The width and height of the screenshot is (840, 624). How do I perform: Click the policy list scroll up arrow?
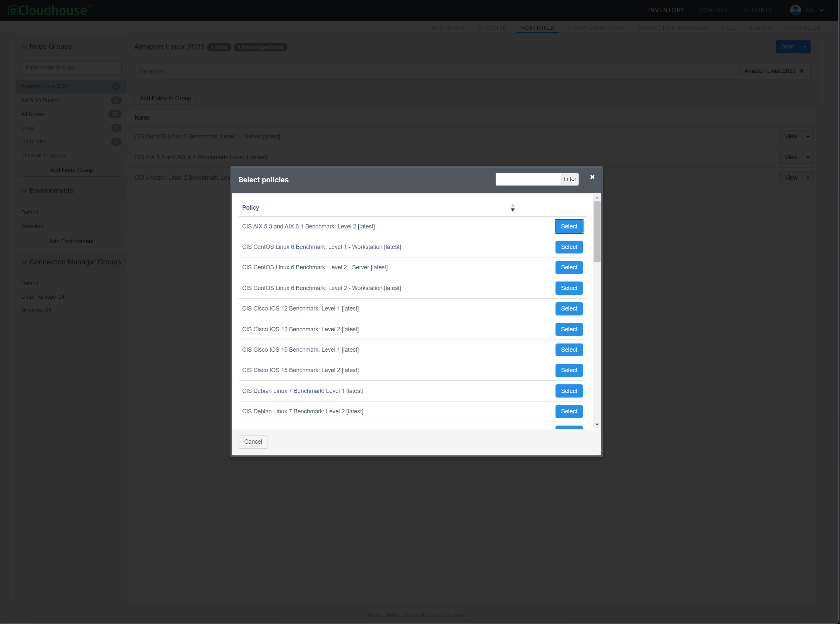597,197
